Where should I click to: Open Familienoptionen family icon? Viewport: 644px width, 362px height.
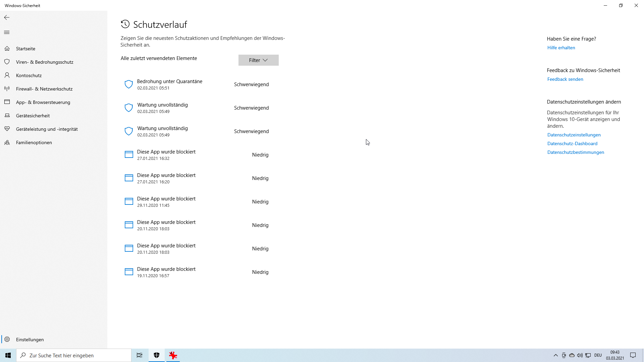coord(7,142)
